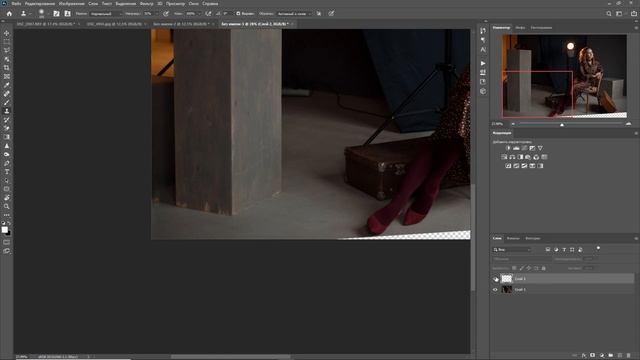Click the foreground color swatch
Screen dimensions: 640x360
[x=4, y=230]
